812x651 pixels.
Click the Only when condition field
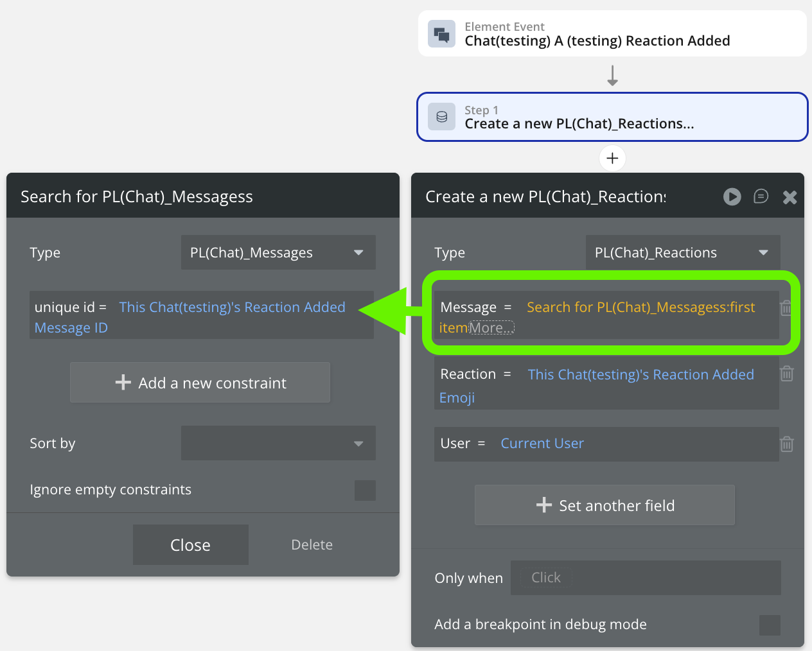click(645, 578)
